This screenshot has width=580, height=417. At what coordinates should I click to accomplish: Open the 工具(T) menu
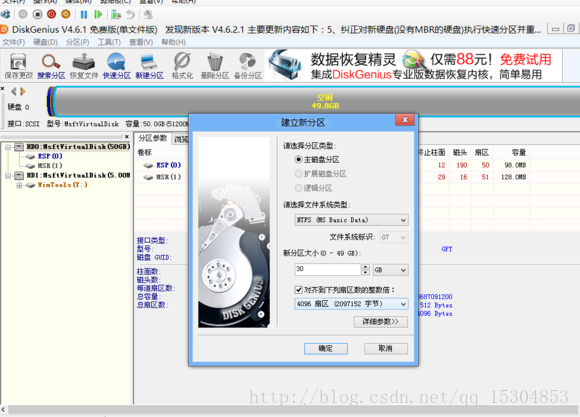(x=109, y=42)
